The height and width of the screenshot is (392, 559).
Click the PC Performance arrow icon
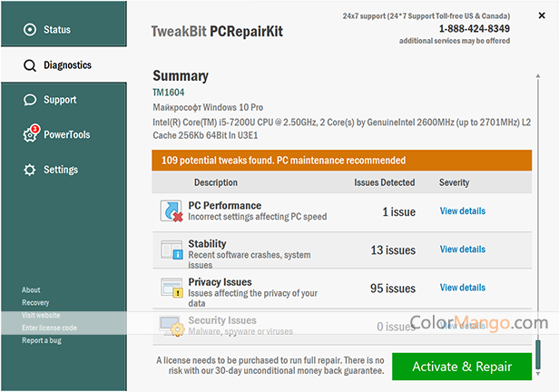[x=172, y=211]
